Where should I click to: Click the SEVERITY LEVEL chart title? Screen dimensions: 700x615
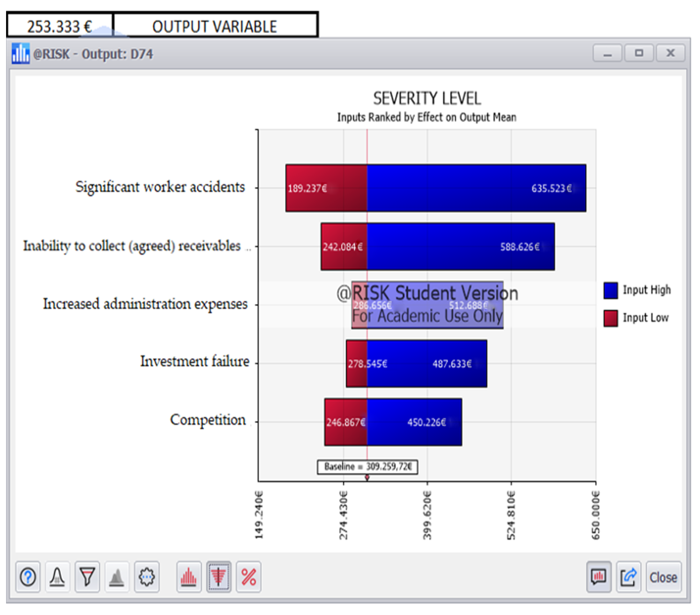click(x=427, y=99)
